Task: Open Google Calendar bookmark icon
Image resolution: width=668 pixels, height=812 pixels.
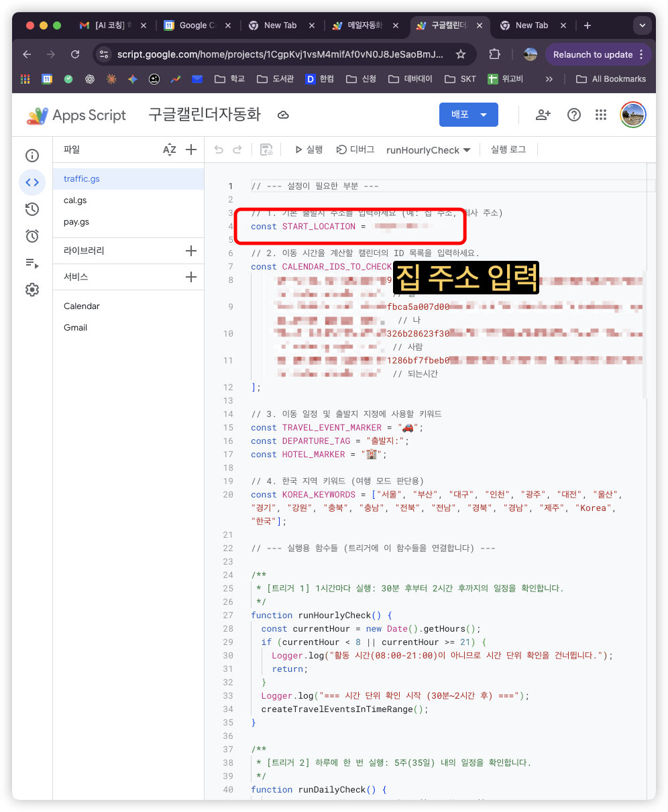Action: tap(47, 79)
